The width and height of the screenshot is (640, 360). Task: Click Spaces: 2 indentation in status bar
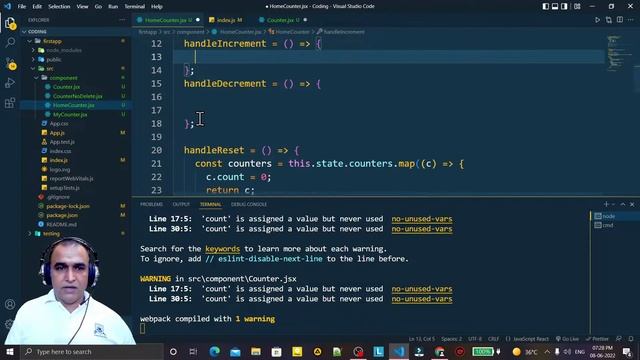tap(451, 339)
